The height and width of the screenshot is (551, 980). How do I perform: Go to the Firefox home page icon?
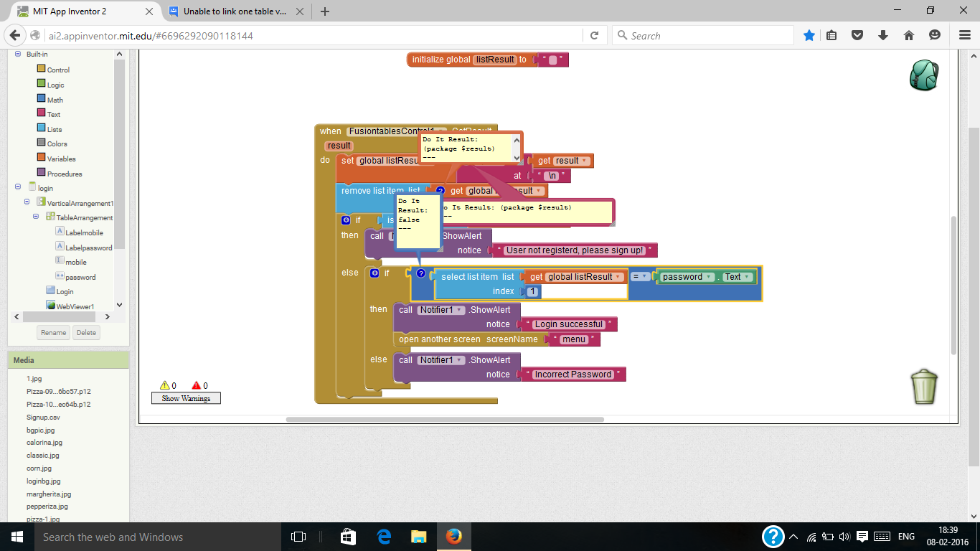pyautogui.click(x=909, y=35)
